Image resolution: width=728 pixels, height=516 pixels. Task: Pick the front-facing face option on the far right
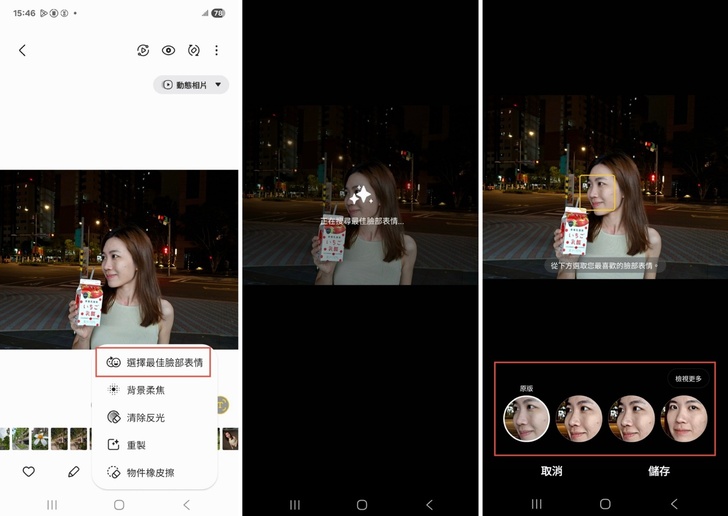point(685,419)
